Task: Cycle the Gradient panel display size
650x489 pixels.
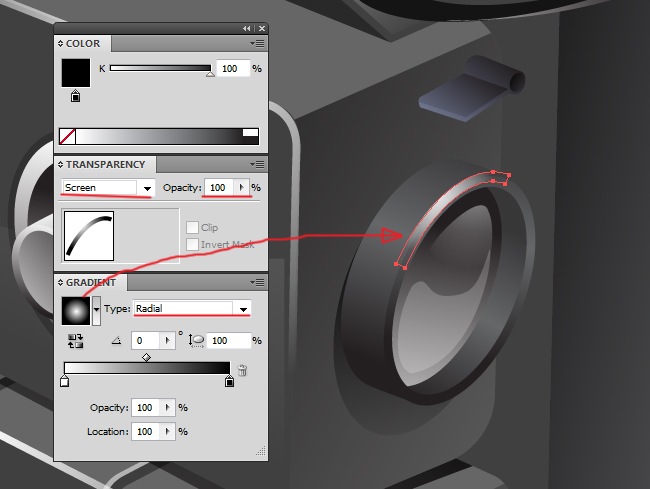Action: click(61, 283)
